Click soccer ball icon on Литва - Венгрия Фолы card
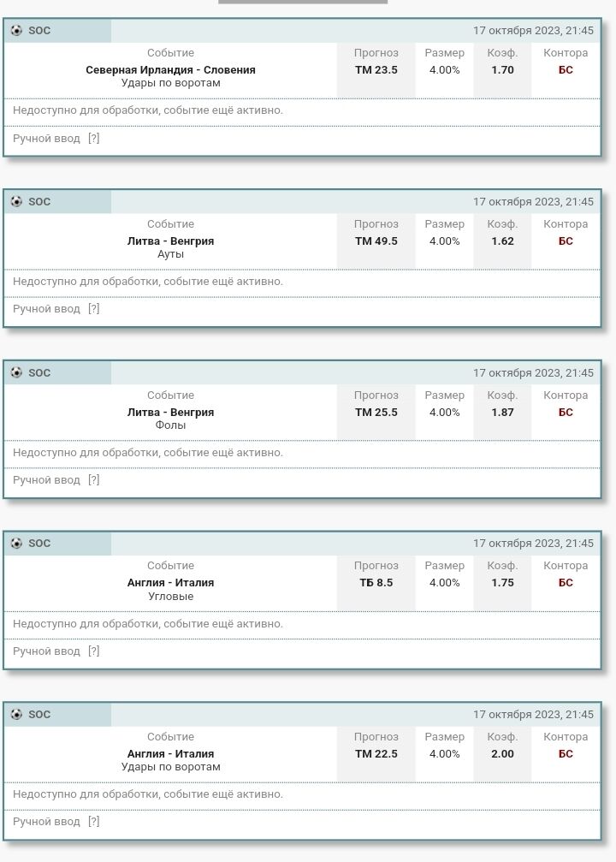616x862 pixels. tap(16, 373)
